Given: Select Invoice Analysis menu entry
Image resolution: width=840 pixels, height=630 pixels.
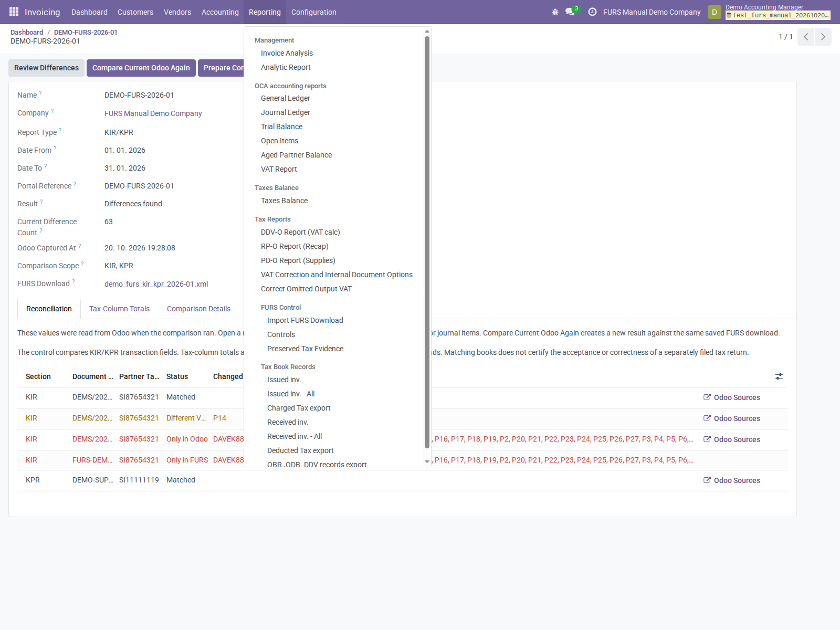Looking at the screenshot, I should pyautogui.click(x=287, y=53).
